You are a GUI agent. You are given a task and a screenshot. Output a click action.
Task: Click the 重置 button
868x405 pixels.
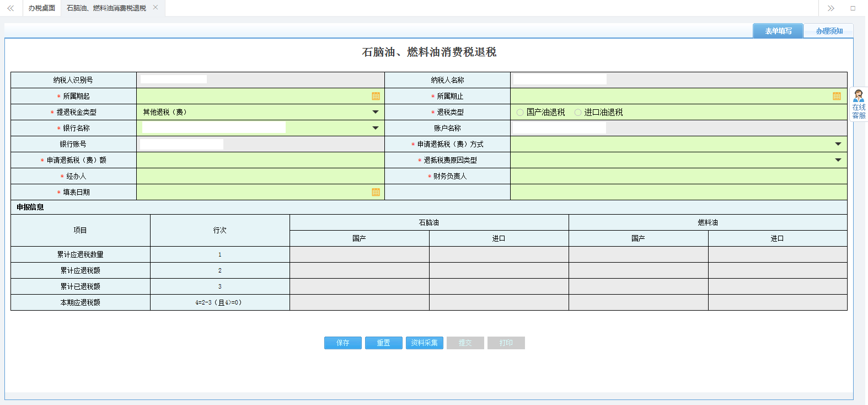pyautogui.click(x=384, y=343)
